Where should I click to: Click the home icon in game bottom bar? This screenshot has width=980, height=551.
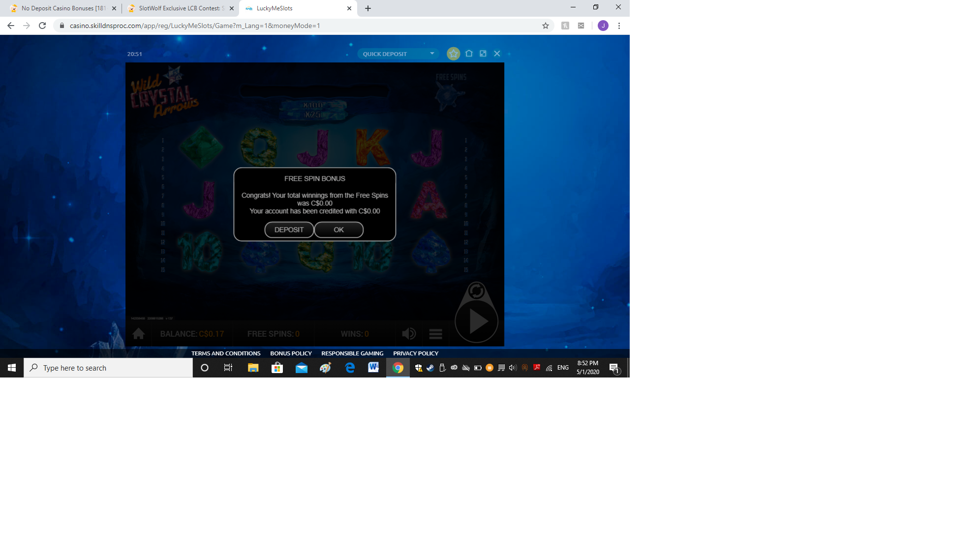click(x=138, y=334)
